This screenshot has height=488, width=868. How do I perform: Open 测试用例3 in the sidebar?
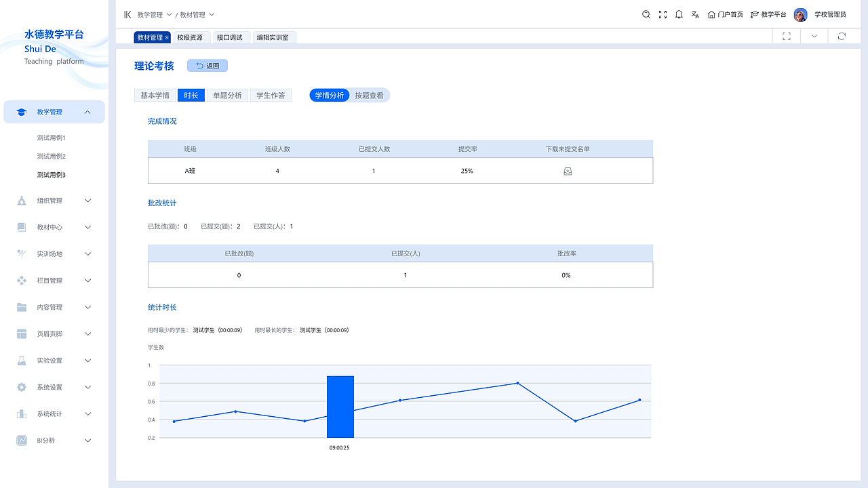52,175
